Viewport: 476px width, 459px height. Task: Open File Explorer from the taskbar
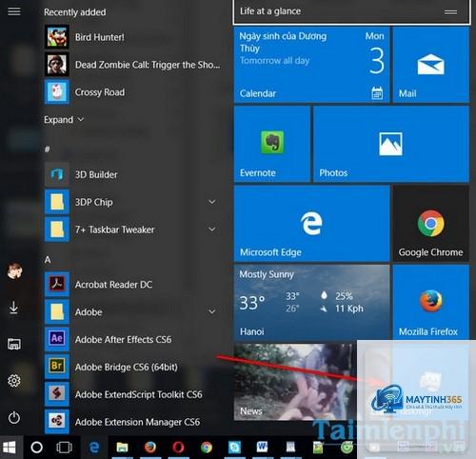(x=122, y=448)
